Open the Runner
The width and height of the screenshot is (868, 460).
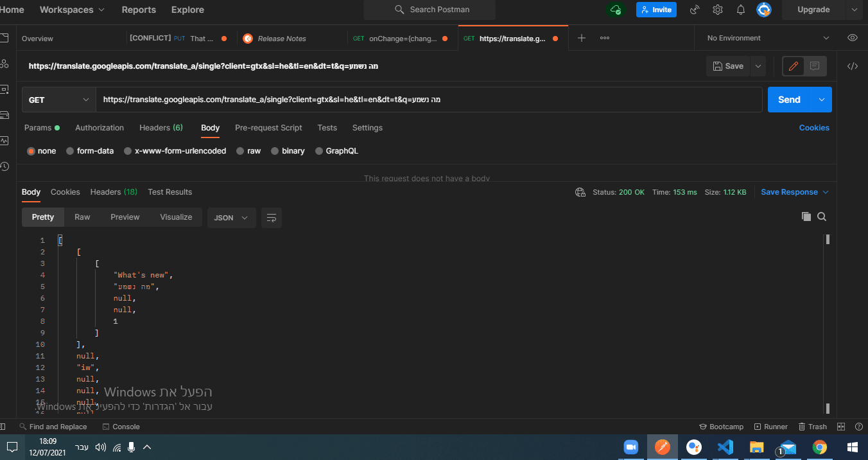771,427
